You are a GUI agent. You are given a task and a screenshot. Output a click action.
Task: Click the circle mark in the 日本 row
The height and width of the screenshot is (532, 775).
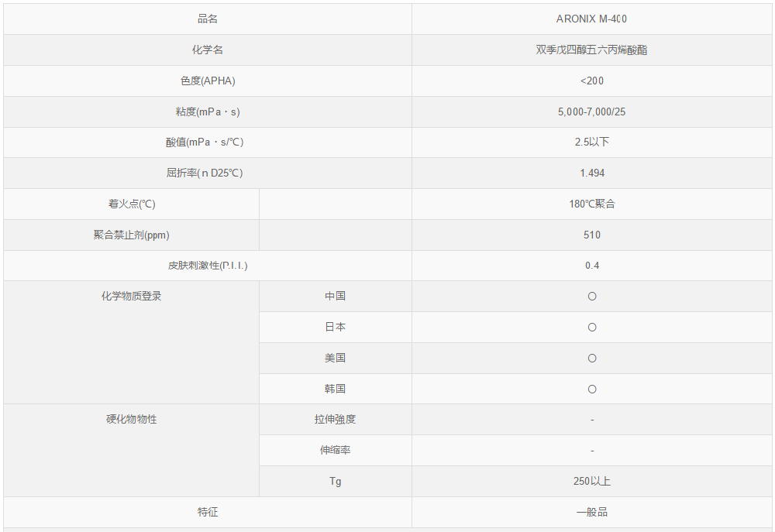[x=592, y=328]
